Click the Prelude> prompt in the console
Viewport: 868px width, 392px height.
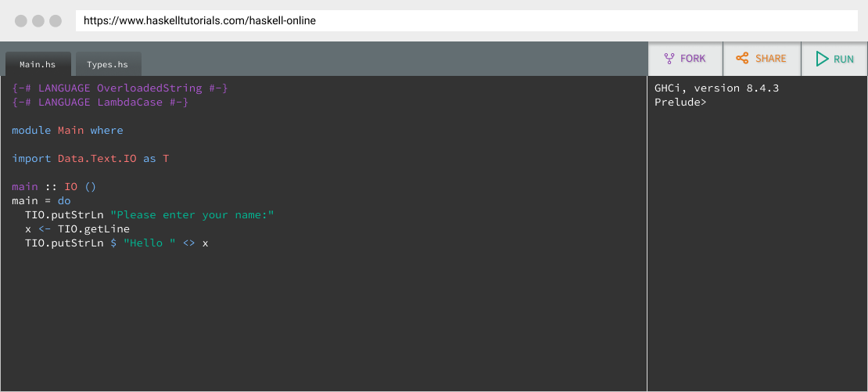pyautogui.click(x=680, y=102)
